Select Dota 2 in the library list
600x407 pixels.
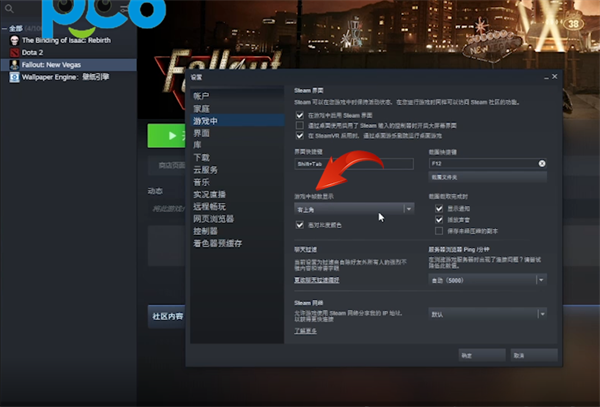33,52
